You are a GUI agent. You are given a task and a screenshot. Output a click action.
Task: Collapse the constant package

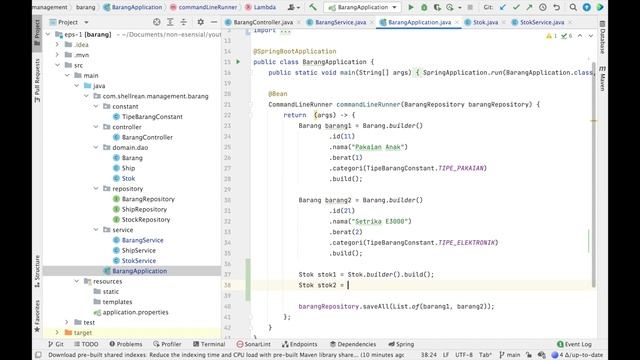96,106
